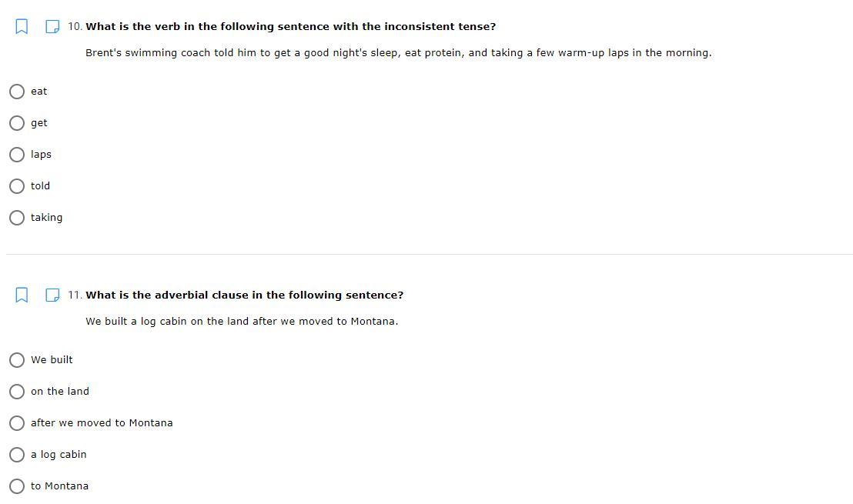Select the "told" radio button

(x=17, y=186)
